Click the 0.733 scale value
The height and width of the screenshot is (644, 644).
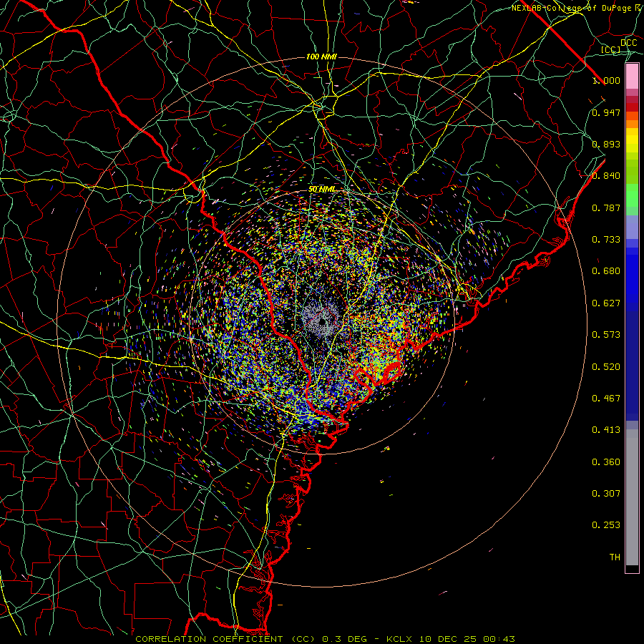pyautogui.click(x=606, y=240)
